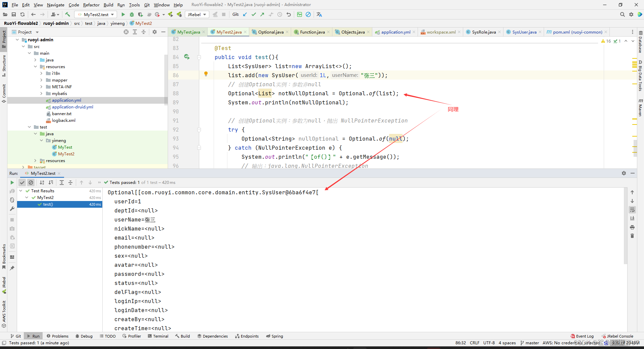Run with coverage shield icon
The image size is (644, 349).
click(x=140, y=14)
